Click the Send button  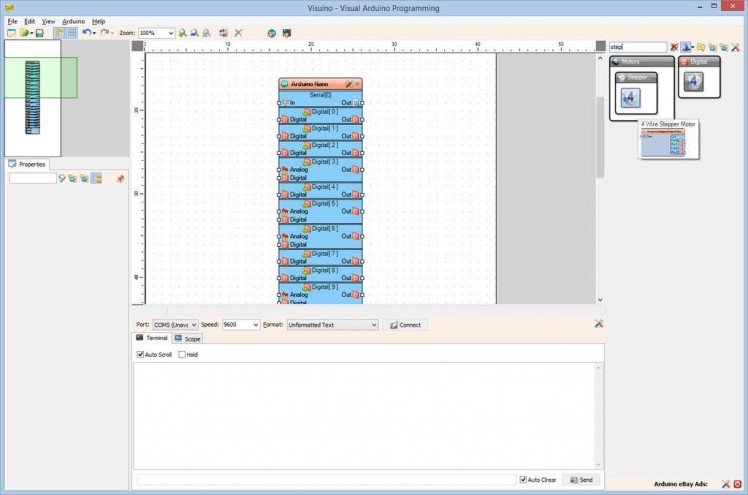tap(582, 480)
